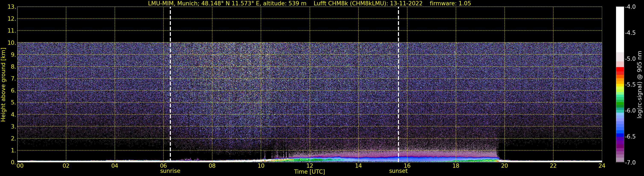Click the 'Height above ground [km]' axis title
The image size is (644, 176).
(3, 85)
